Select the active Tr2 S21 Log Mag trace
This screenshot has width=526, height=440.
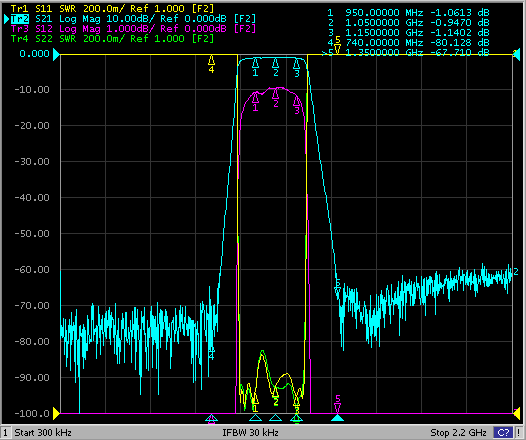(133, 18)
